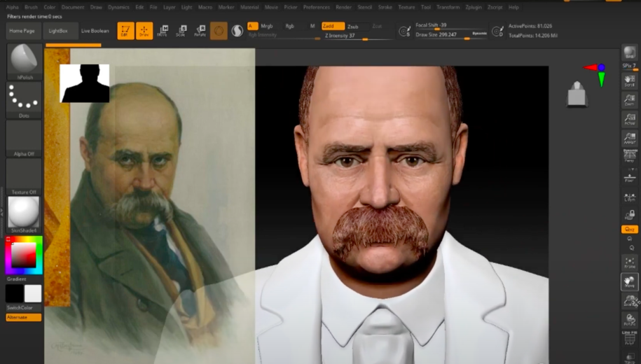Enable Zsub mode
The height and width of the screenshot is (364, 641).
(353, 27)
